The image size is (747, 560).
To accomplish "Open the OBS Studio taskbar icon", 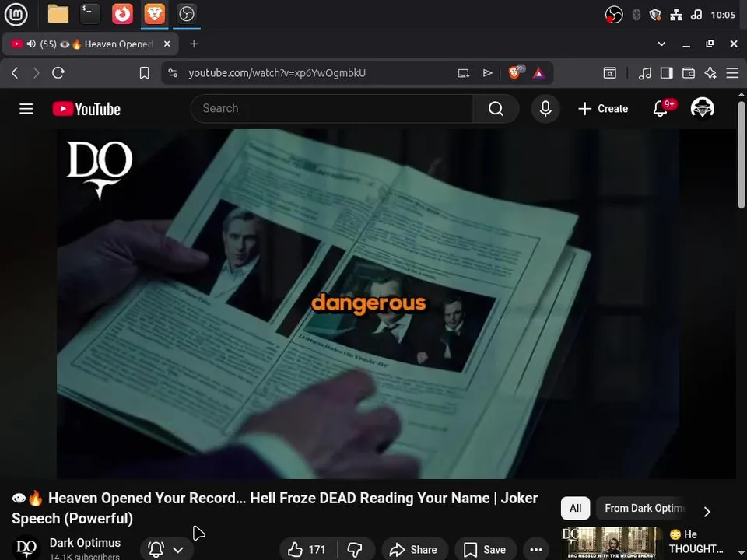I will (x=186, y=14).
